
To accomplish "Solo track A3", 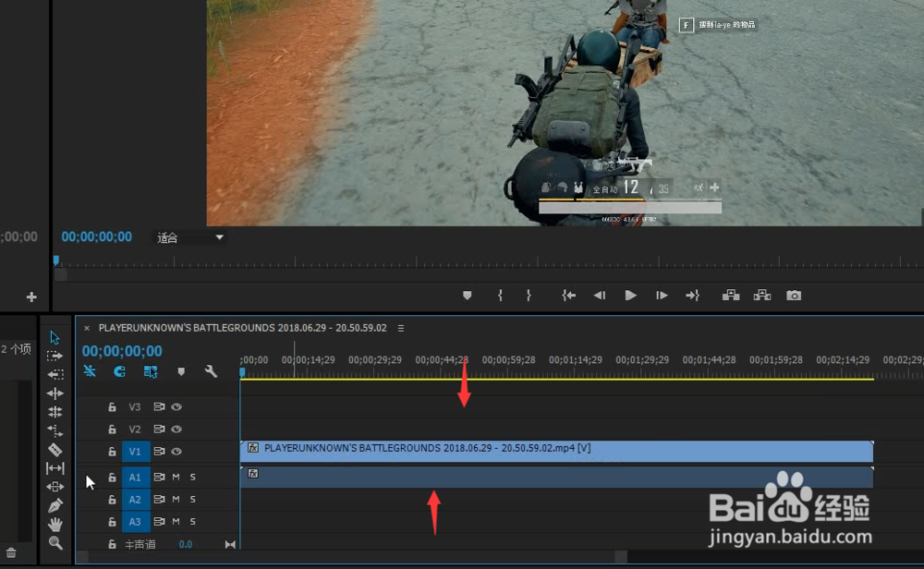I will pyautogui.click(x=193, y=522).
